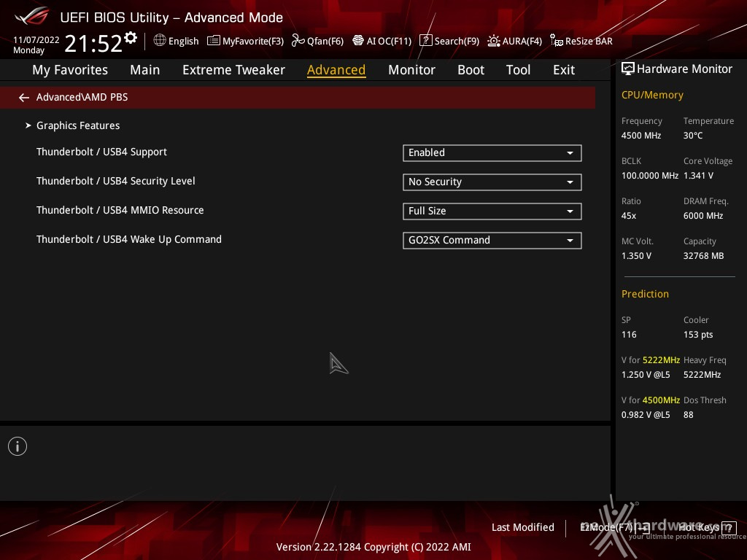Go to the Exit tab

pyautogui.click(x=564, y=70)
